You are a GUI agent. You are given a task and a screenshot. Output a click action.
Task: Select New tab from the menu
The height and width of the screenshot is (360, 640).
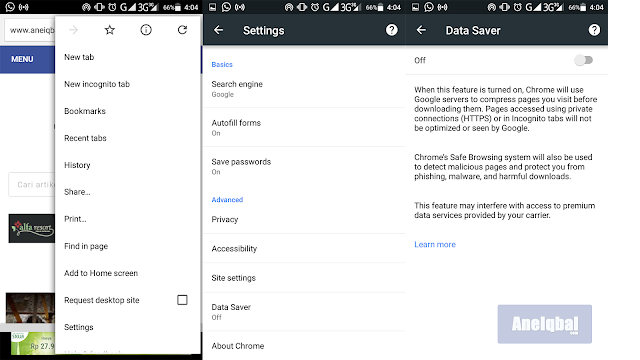[127, 57]
